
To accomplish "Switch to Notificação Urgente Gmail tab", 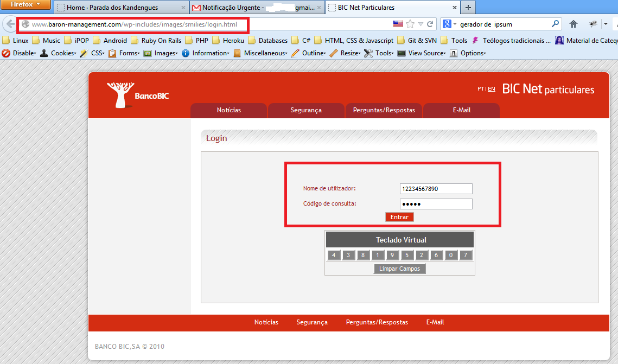I will point(256,8).
